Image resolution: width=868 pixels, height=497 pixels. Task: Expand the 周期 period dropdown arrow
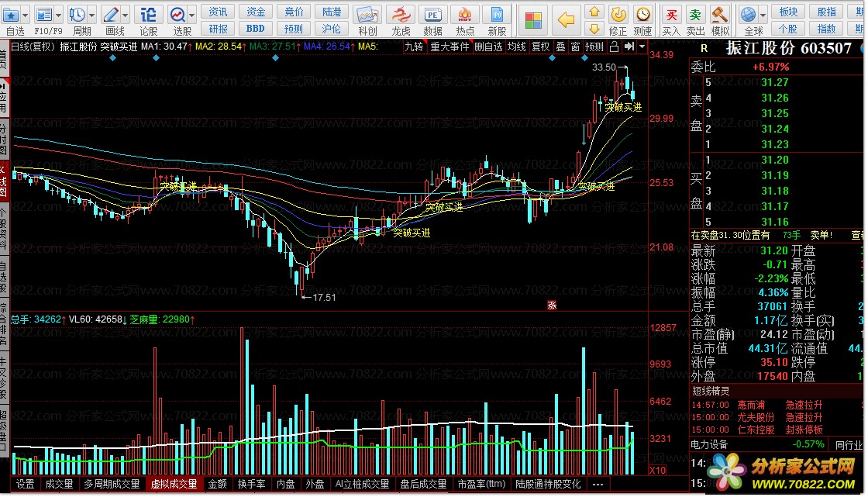(x=91, y=15)
